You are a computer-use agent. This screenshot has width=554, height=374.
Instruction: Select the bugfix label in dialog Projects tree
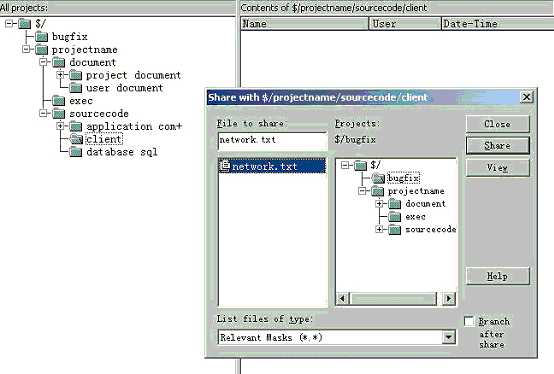(403, 178)
